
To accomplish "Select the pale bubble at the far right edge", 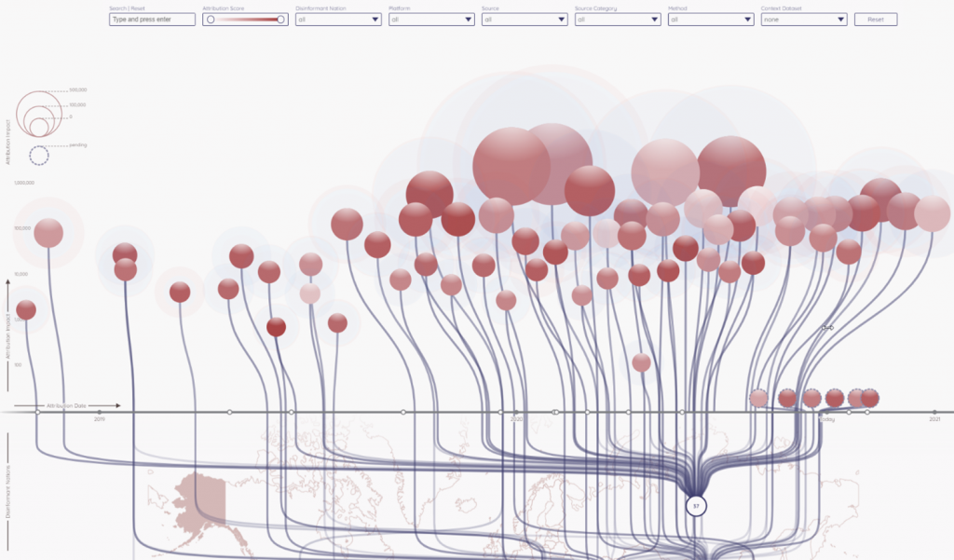I will [932, 213].
